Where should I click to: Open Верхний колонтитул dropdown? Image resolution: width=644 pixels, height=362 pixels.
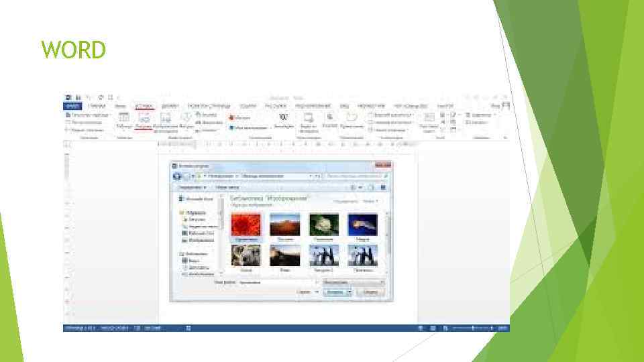tap(390, 115)
